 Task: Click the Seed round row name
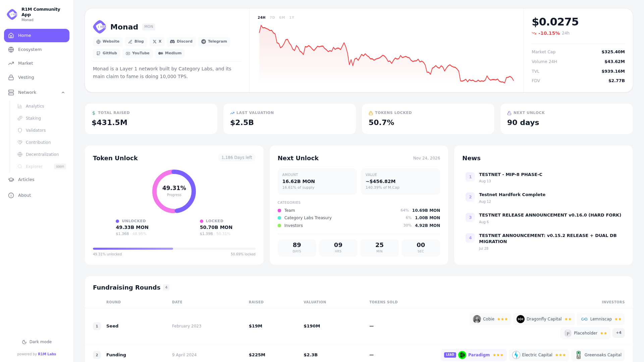[x=112, y=326]
